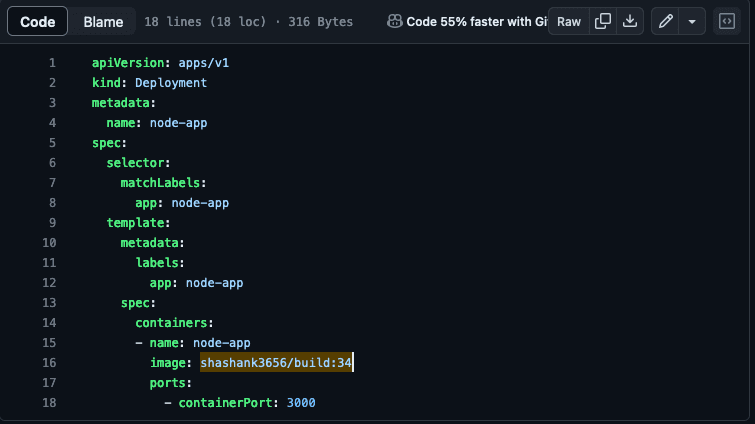The height and width of the screenshot is (424, 755).
Task: Edit this file with pencil icon
Action: (x=665, y=21)
